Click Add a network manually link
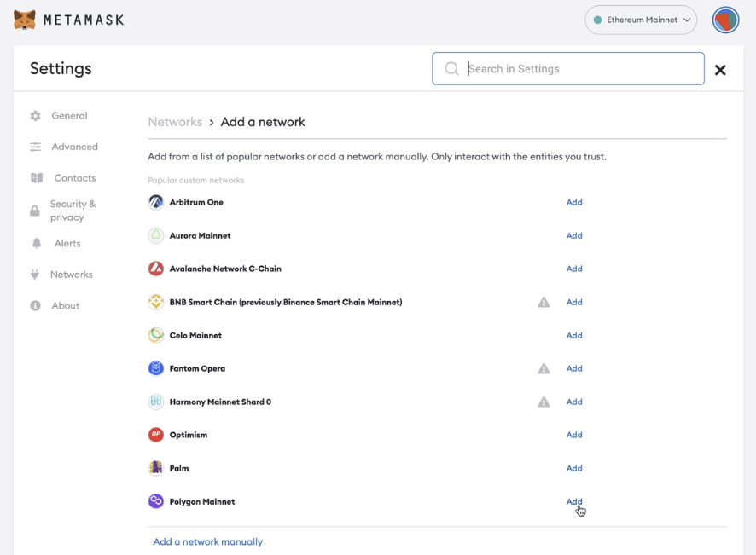 click(207, 541)
